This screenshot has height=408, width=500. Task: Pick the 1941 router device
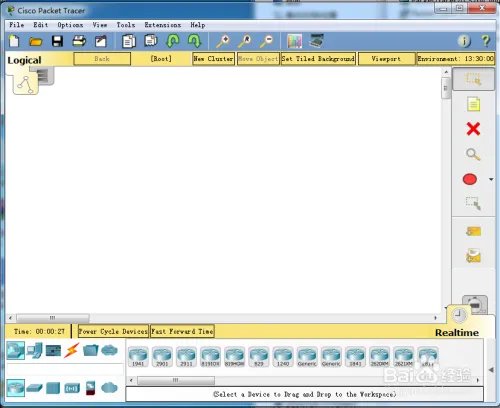pyautogui.click(x=138, y=356)
